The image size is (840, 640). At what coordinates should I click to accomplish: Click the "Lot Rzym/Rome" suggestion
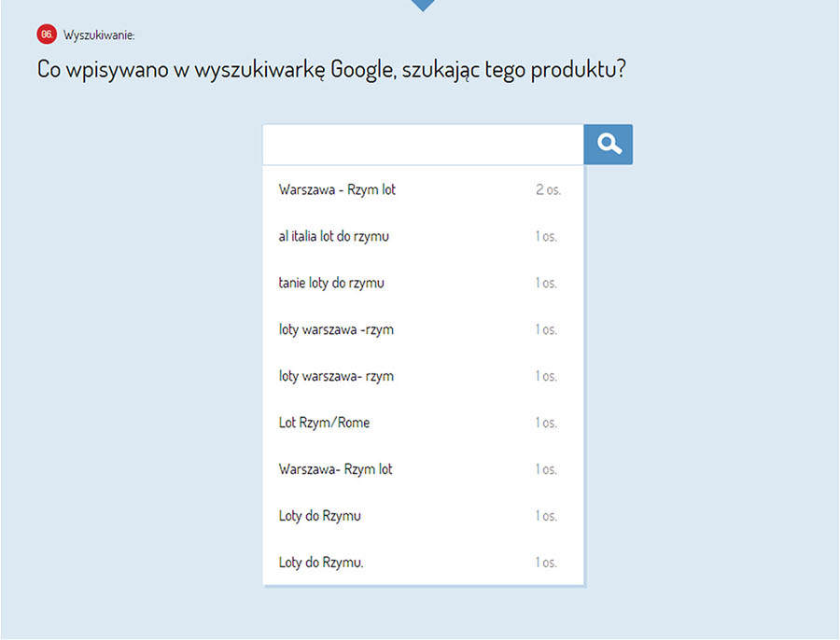(x=324, y=423)
